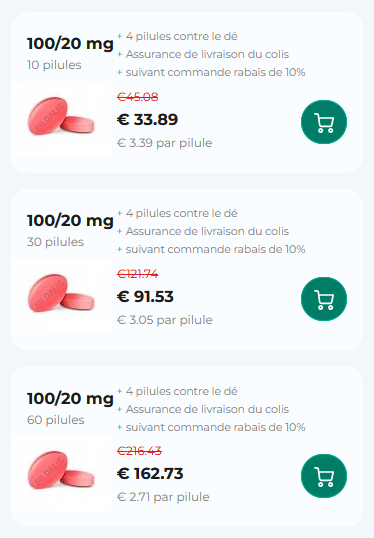The height and width of the screenshot is (538, 374).
Task: Click '€ 3.05 par pilule' text
Action: pyautogui.click(x=165, y=320)
